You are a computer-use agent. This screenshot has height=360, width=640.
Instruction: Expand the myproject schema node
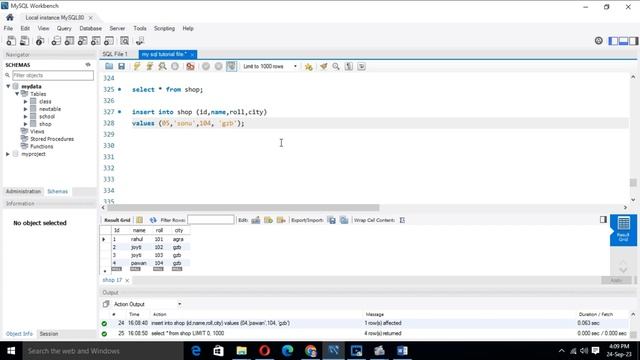pos(8,154)
